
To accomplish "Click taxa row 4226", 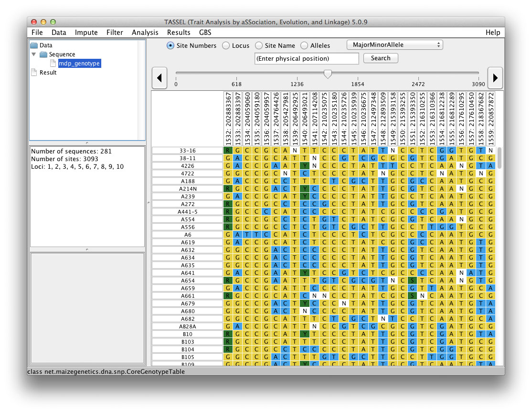I will pos(187,166).
